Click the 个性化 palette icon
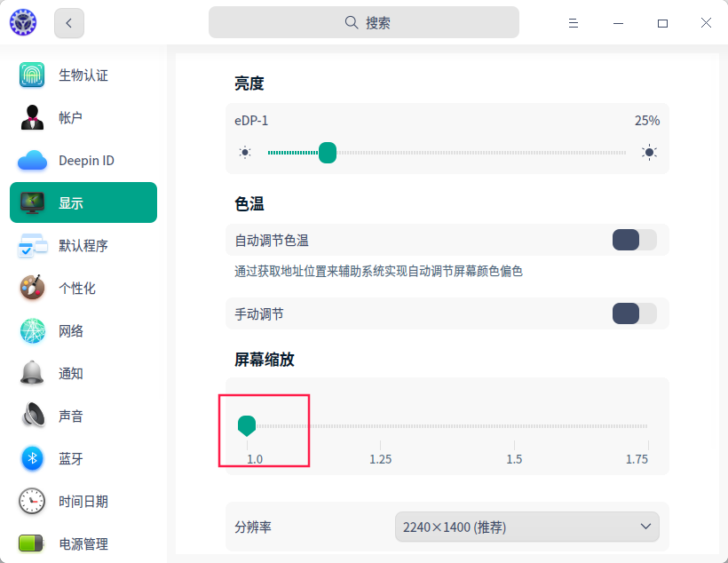 click(32, 288)
